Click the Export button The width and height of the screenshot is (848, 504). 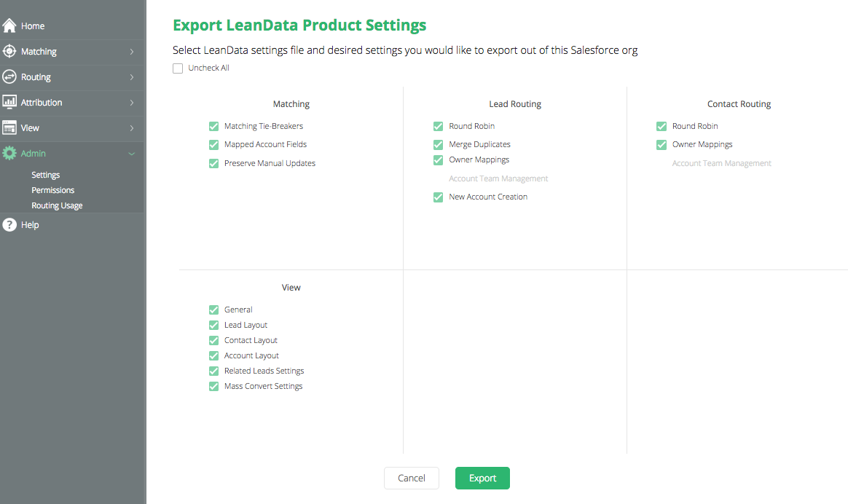click(482, 478)
